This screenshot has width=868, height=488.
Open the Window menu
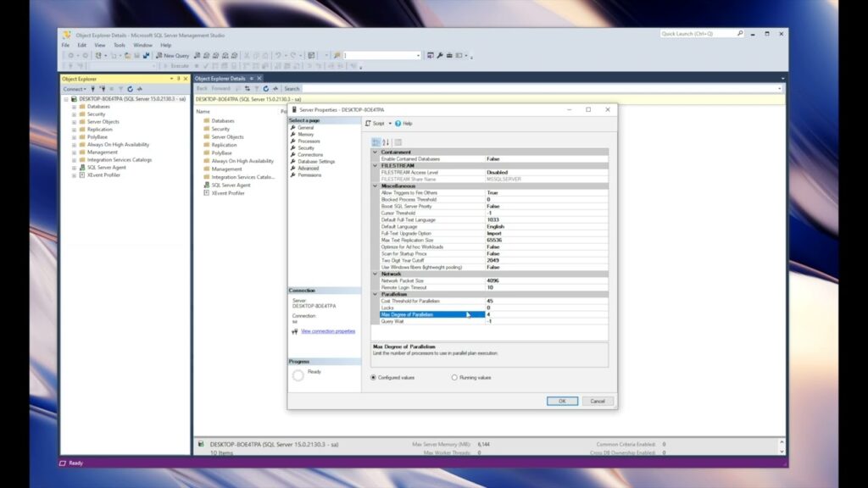142,46
